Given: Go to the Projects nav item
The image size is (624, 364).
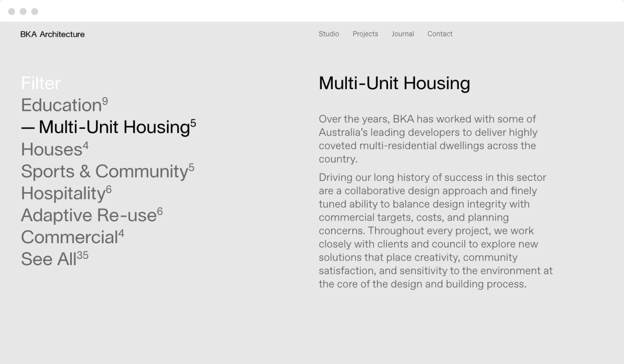Looking at the screenshot, I should pos(365,34).
